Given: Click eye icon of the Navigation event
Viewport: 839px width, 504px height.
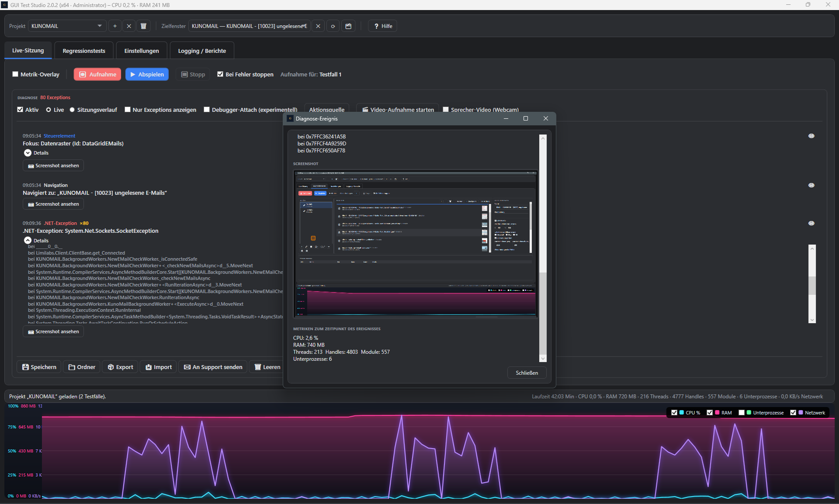Looking at the screenshot, I should coord(811,185).
